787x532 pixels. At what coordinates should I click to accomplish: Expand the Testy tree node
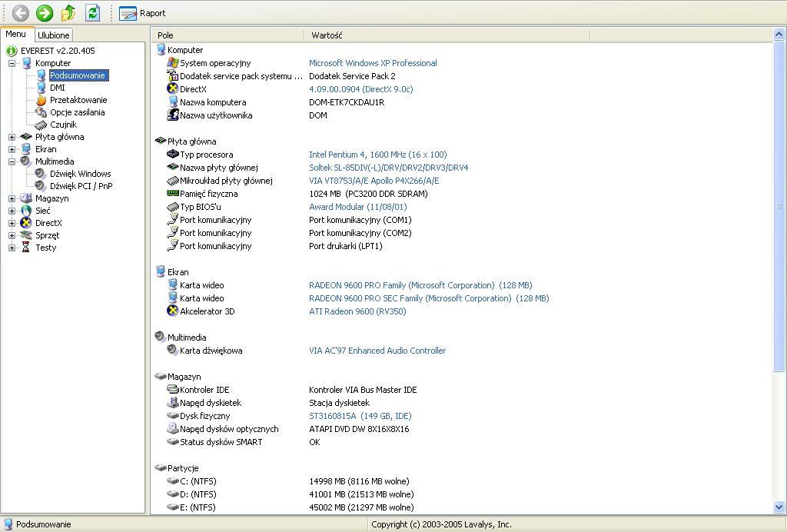12,248
